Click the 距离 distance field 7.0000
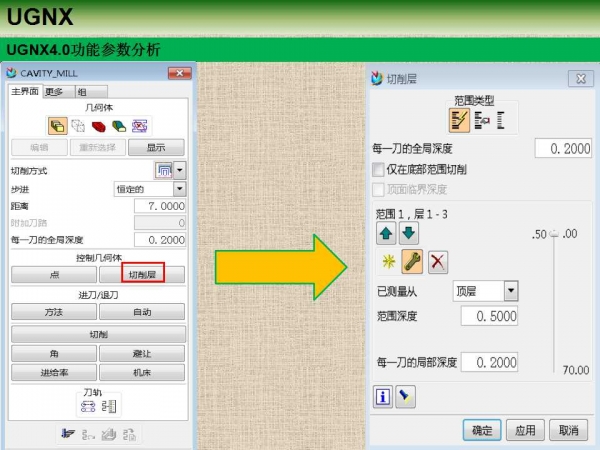 click(160, 206)
